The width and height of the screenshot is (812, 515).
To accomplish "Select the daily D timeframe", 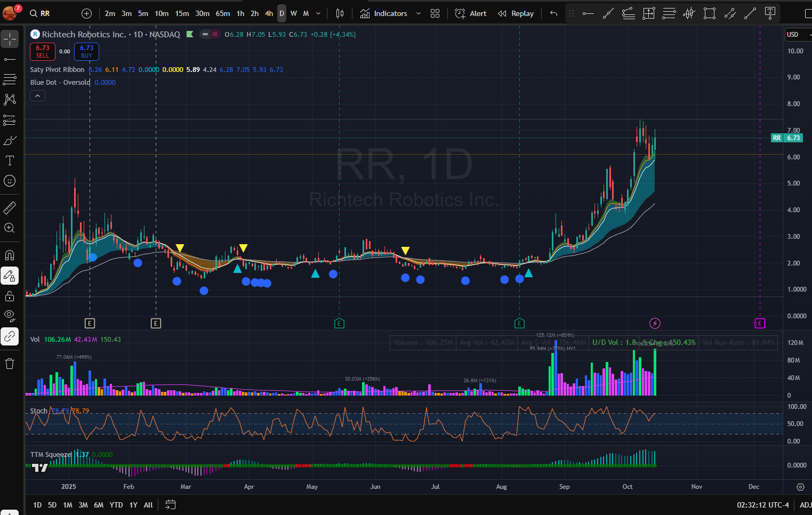I will [x=282, y=13].
